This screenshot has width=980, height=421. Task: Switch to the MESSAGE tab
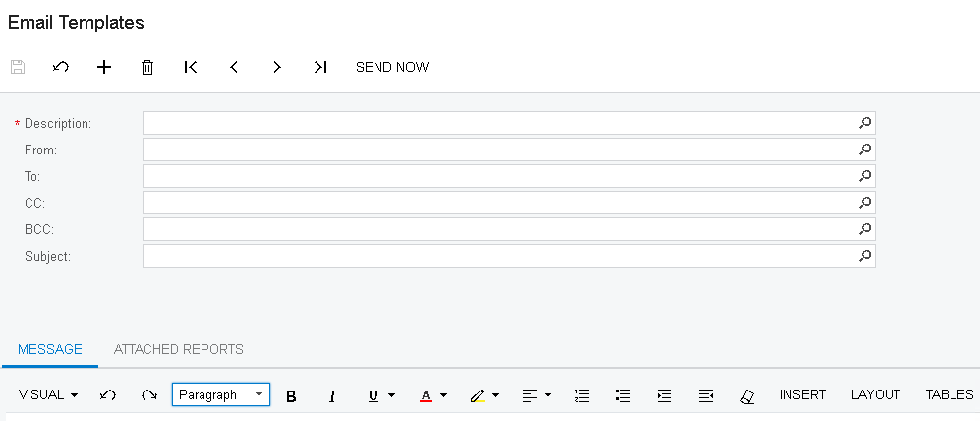coord(50,349)
